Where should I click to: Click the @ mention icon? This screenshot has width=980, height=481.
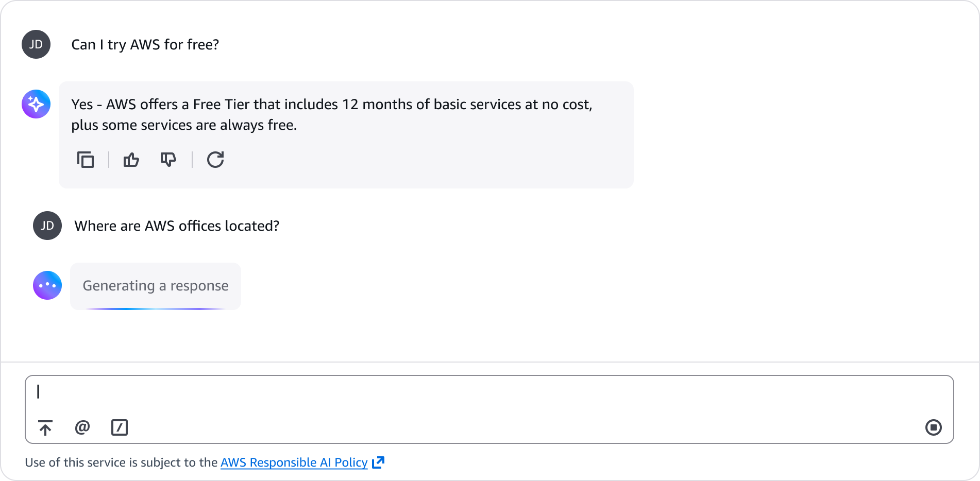82,427
